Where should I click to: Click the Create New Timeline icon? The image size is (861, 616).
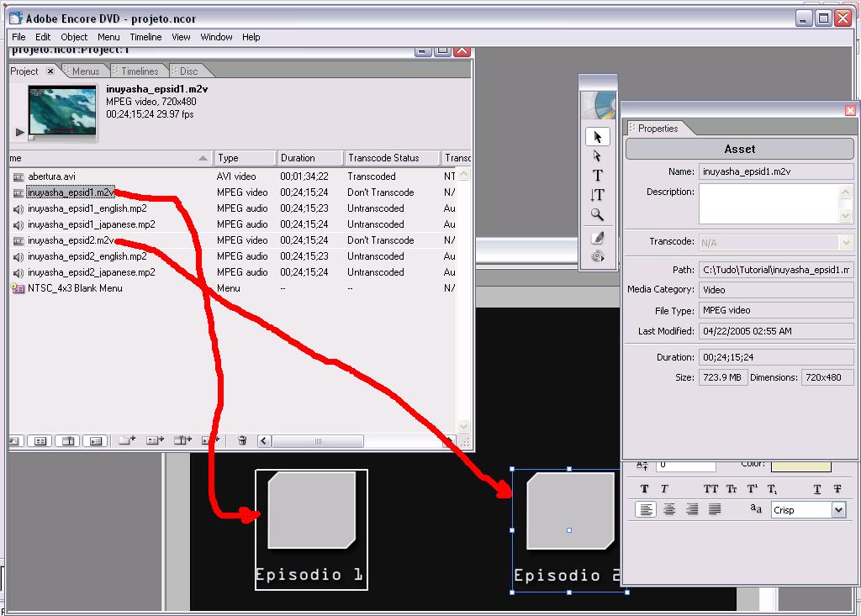point(182,440)
